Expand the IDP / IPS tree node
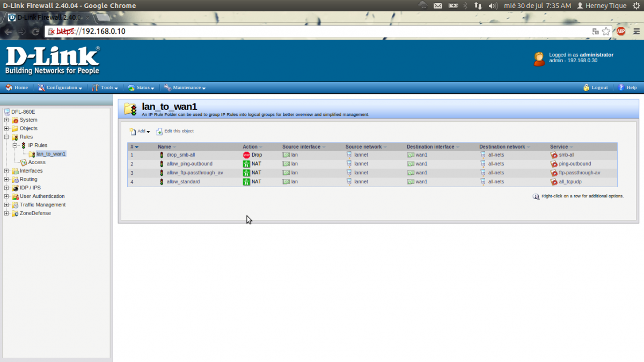The height and width of the screenshot is (362, 644). pyautogui.click(x=6, y=188)
